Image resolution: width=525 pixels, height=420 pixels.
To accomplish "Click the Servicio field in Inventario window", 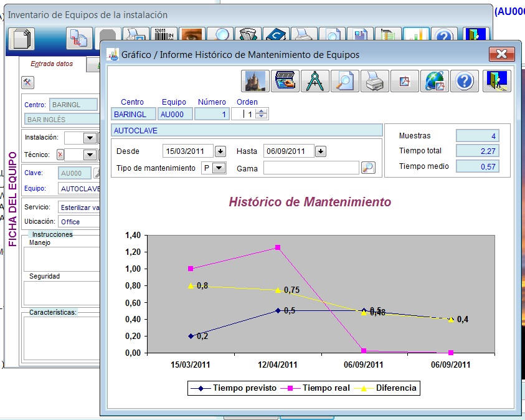I will click(x=79, y=208).
